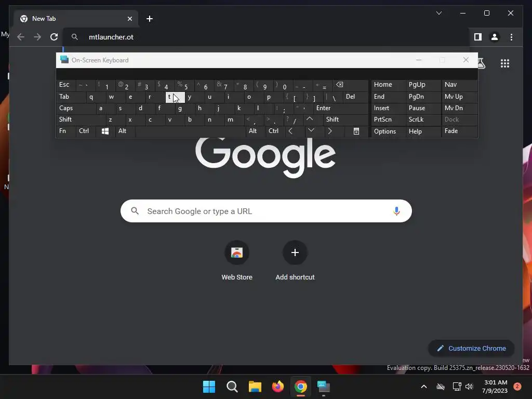Open volume control in system tray
Viewport: 532px width, 399px height.
[x=469, y=387]
